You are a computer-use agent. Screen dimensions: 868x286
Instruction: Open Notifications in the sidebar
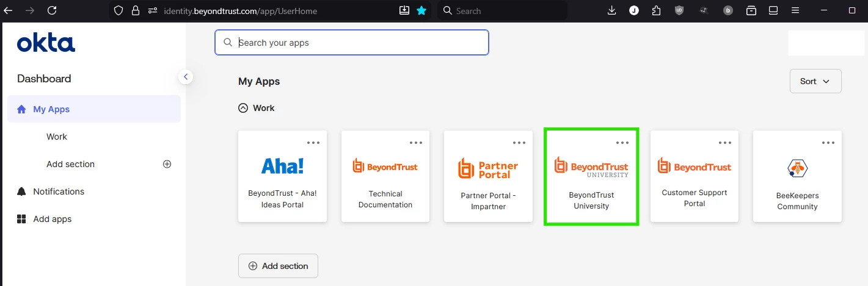point(59,191)
